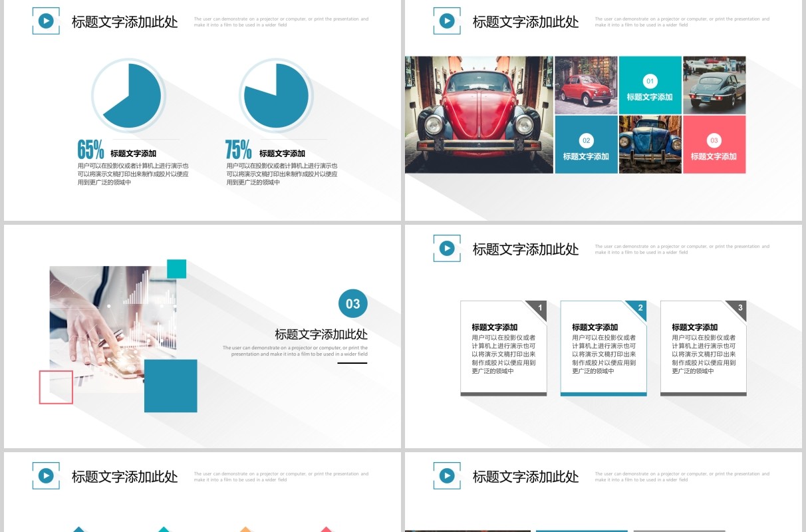Click the white 01 circle badge
This screenshot has height=532, width=806.
650,81
